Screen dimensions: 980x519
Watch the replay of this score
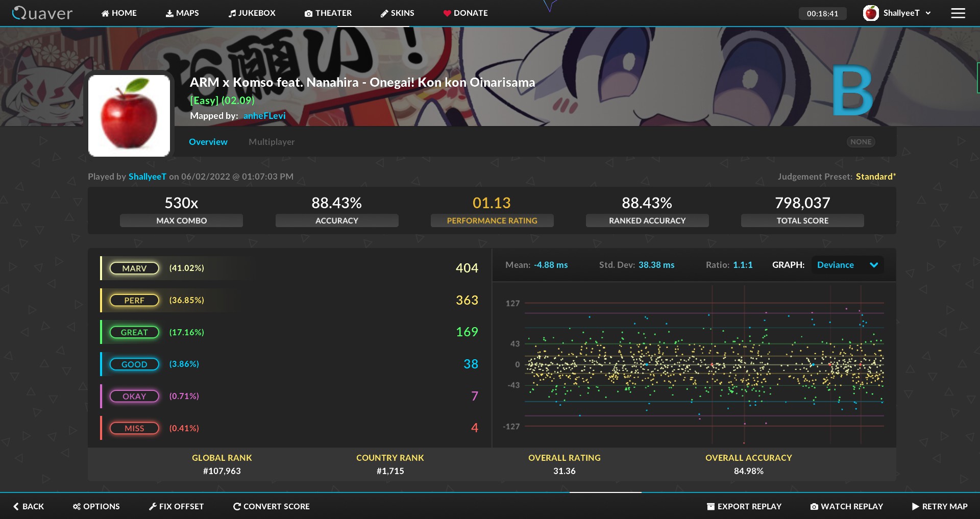click(x=847, y=506)
